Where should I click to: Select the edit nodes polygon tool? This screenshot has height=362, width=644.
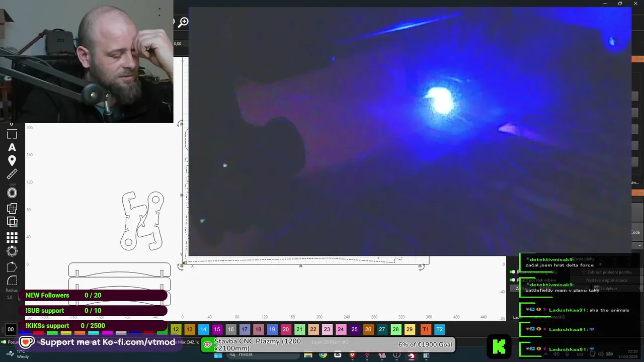pos(12,266)
